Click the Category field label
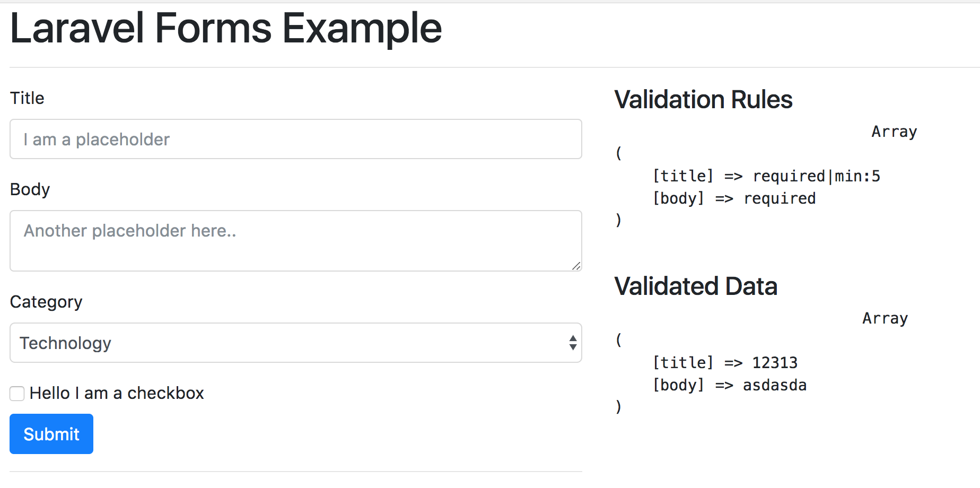This screenshot has height=488, width=980. tap(46, 302)
